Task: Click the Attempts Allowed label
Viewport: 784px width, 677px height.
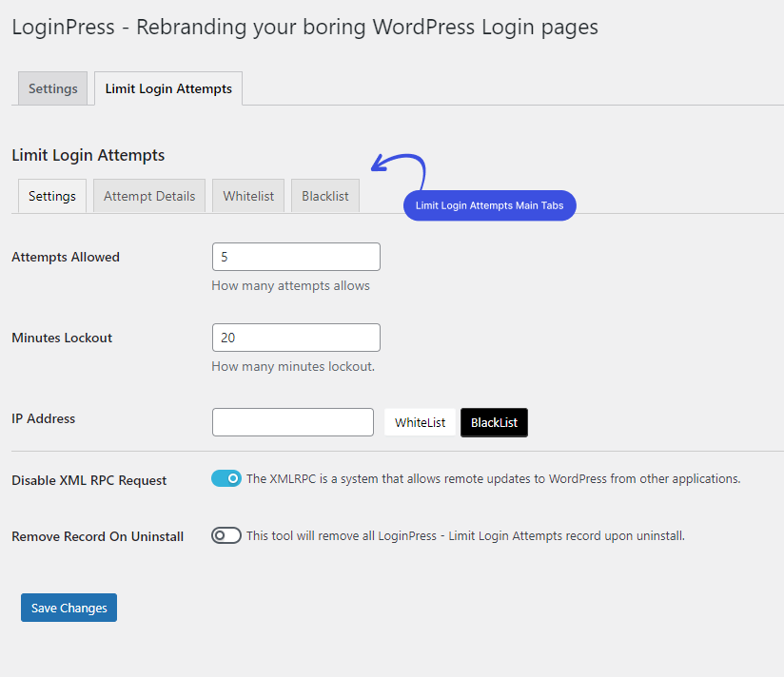Action: click(x=66, y=257)
